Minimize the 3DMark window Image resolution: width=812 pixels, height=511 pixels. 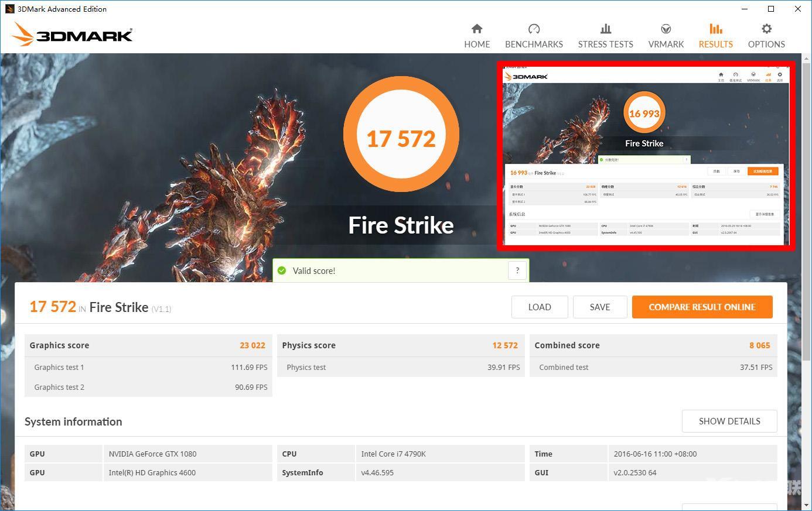click(745, 9)
